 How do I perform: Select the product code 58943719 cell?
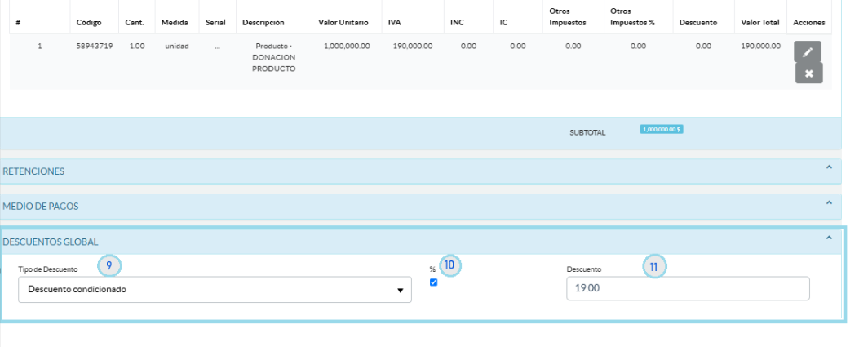93,47
